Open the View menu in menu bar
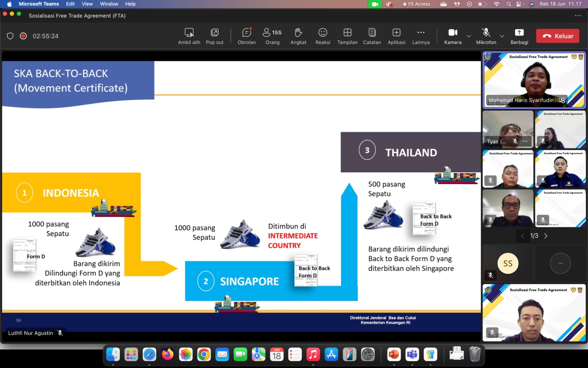Image resolution: width=588 pixels, height=368 pixels. point(87,4)
